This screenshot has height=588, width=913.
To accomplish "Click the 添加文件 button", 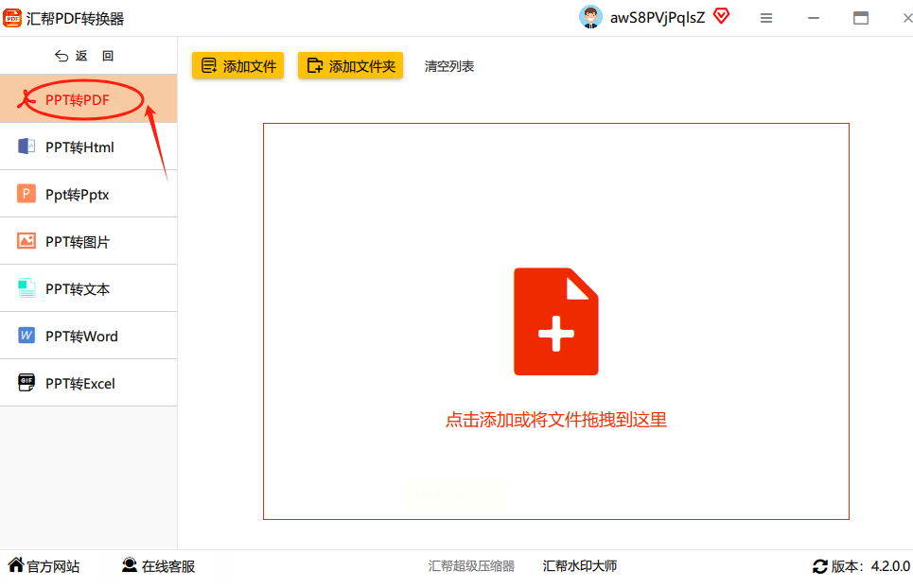I will [x=238, y=66].
